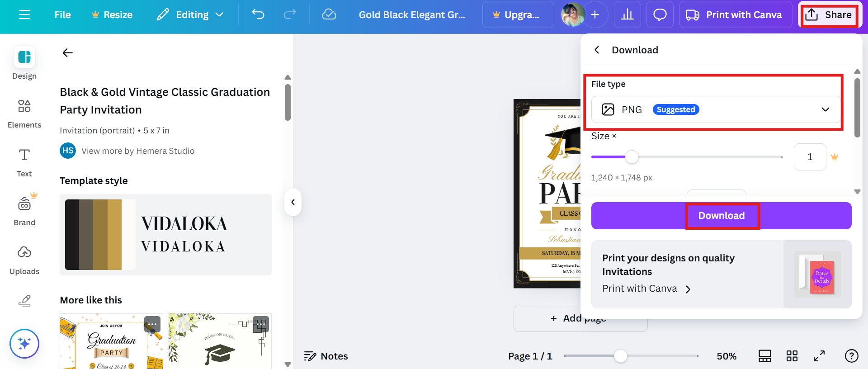Enter fullscreen presentation mode
Screen dimensions: 868x369
coord(819,356)
